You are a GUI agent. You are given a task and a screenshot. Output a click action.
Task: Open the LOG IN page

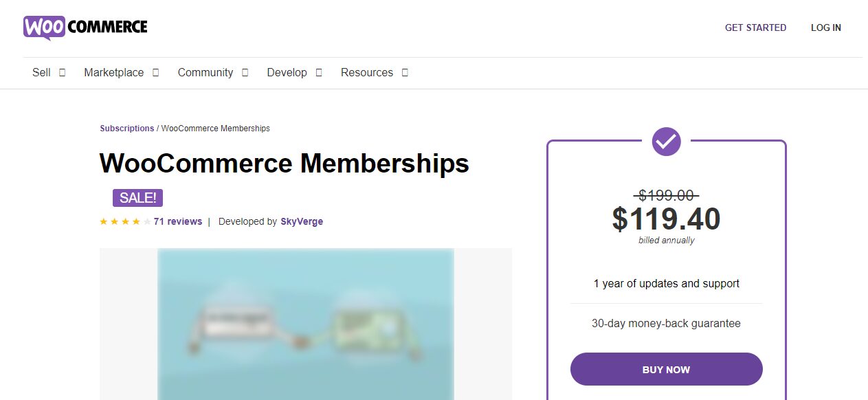(825, 27)
